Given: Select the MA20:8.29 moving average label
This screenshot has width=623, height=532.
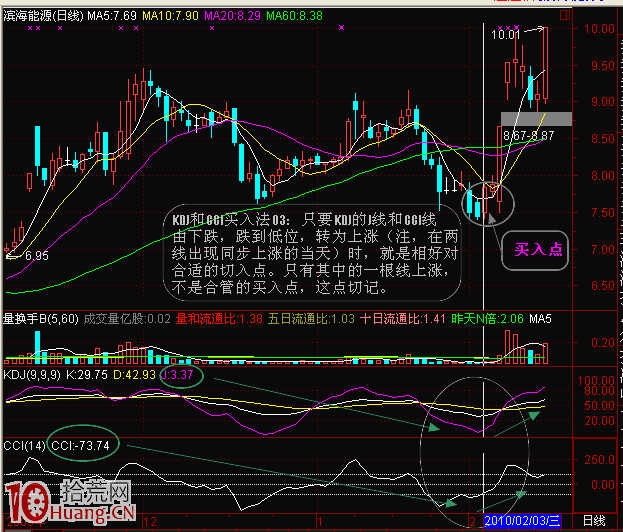Looking at the screenshot, I should (232, 16).
